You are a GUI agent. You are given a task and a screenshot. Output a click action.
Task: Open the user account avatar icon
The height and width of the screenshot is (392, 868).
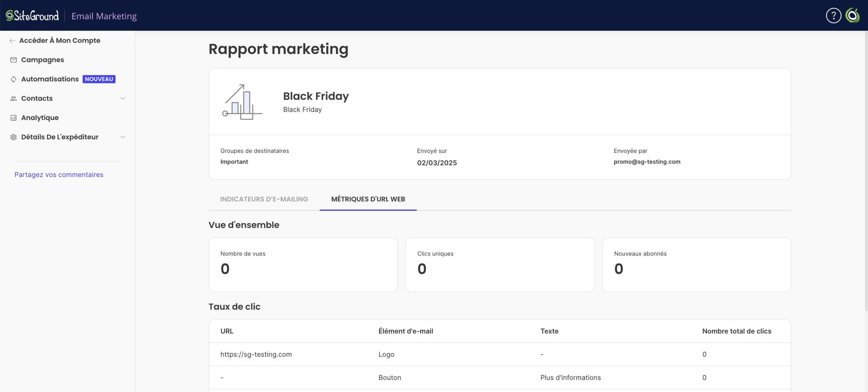pyautogui.click(x=852, y=16)
